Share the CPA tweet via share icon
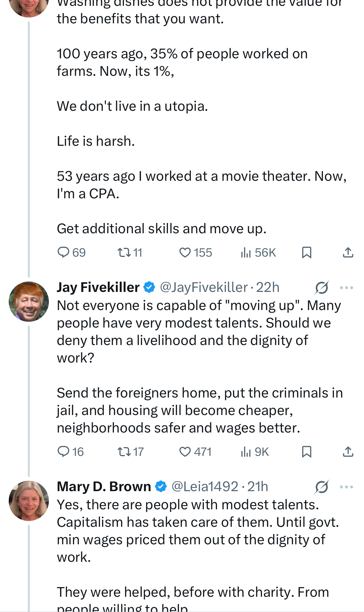The width and height of the screenshot is (364, 612). (348, 252)
